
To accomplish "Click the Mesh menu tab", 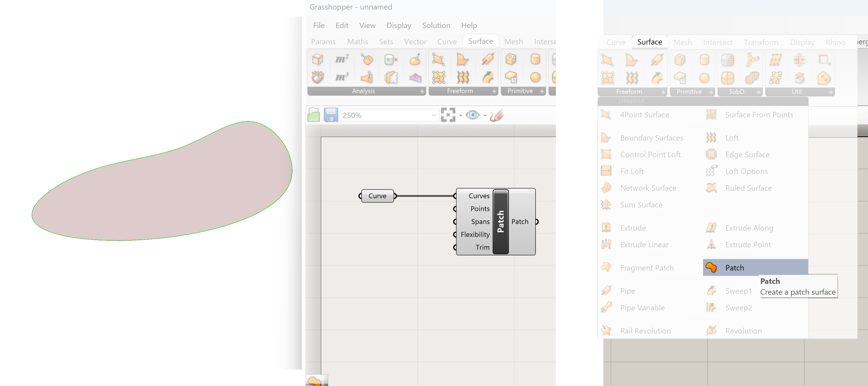I will click(513, 41).
